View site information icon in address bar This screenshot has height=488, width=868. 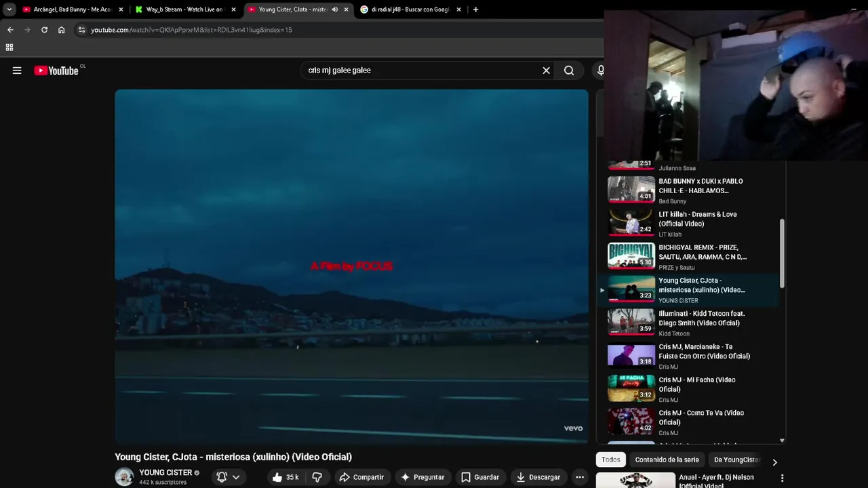81,30
